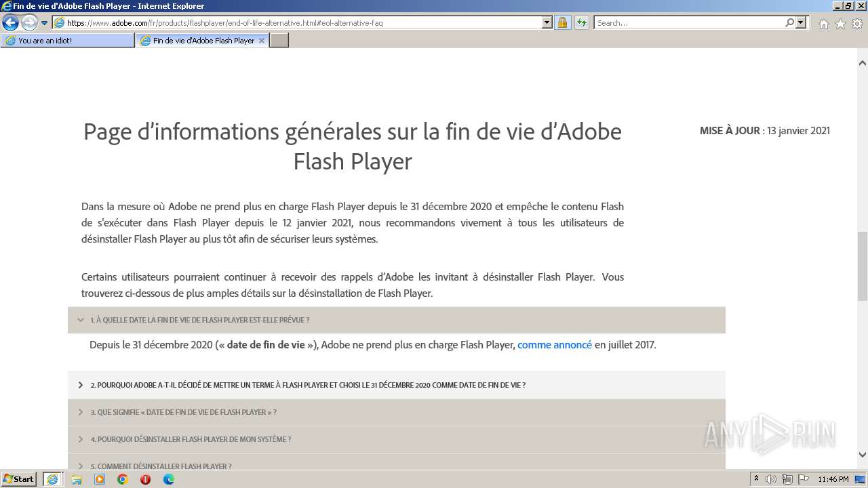Viewport: 868px width, 488px height.
Task: Click the Internet Explorer taskbar button
Action: [53, 479]
